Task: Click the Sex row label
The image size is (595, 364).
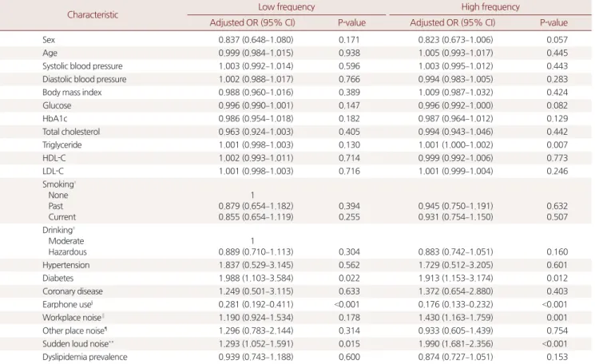Action: click(x=49, y=40)
